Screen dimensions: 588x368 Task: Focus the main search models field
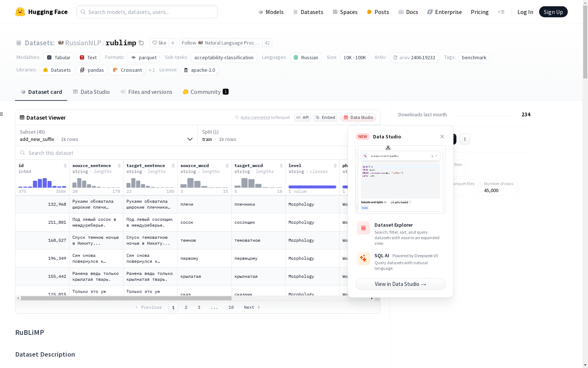(x=147, y=12)
